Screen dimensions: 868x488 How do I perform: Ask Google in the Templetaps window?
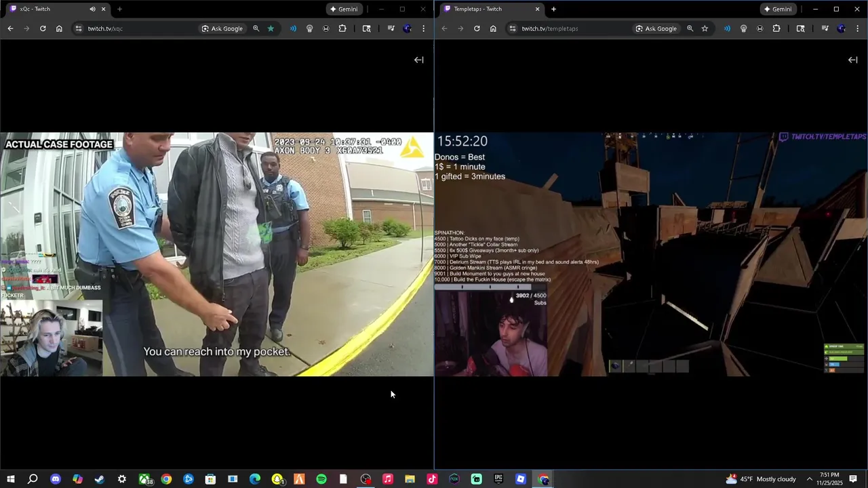[x=656, y=28]
